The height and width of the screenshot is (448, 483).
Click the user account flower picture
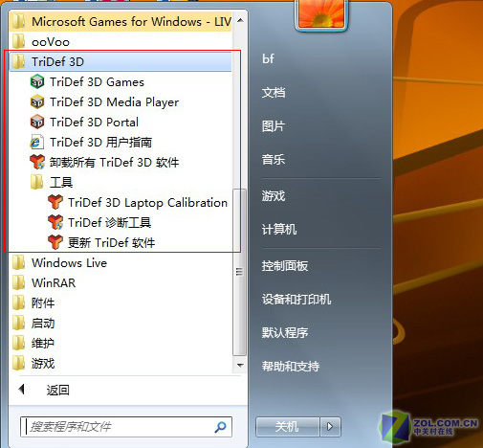click(x=321, y=14)
